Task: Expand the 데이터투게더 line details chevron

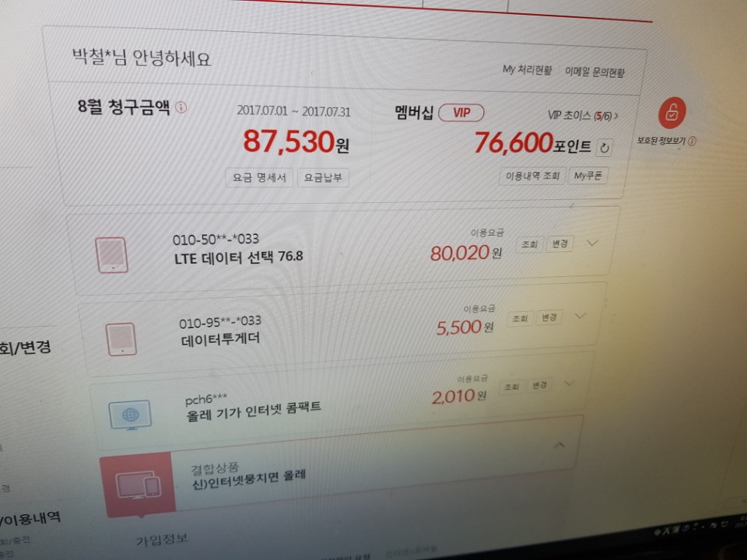Action: coord(580,316)
